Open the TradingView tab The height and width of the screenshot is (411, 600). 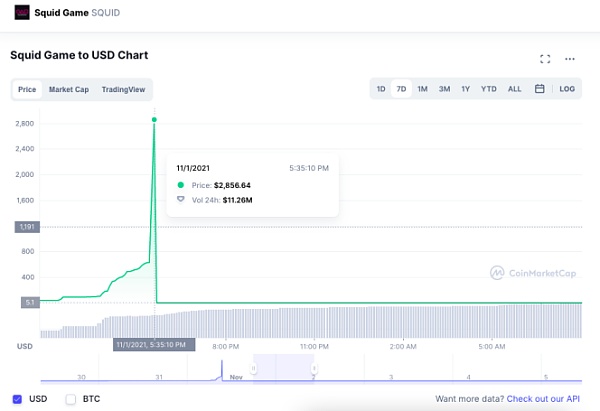click(123, 89)
